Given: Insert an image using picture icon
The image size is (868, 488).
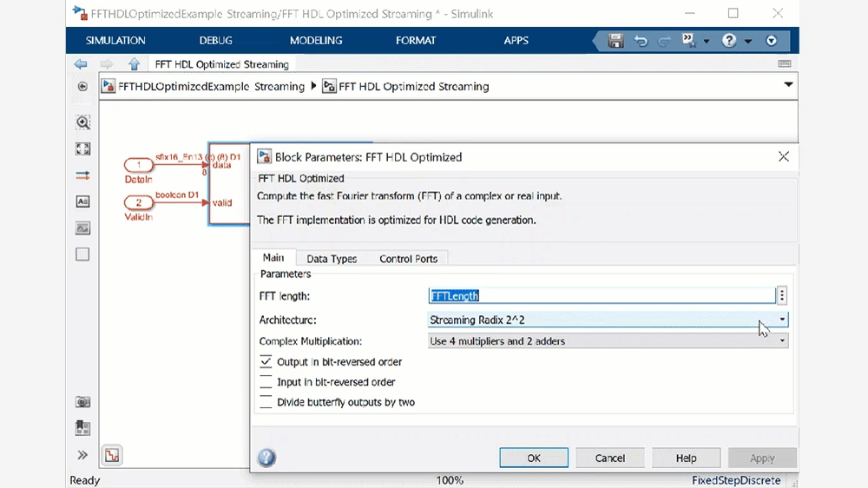Looking at the screenshot, I should 82,228.
